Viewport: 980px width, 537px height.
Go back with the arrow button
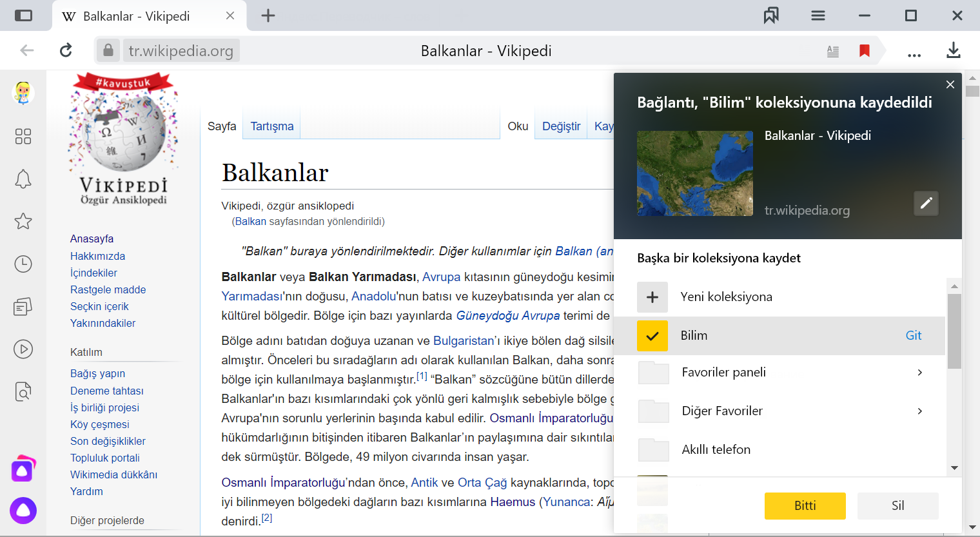(26, 50)
